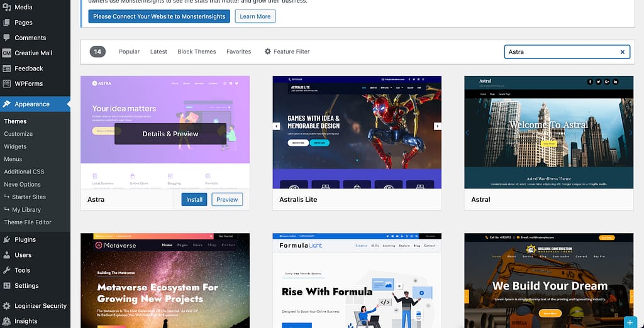Viewport: 644px width, 328px height.
Task: Click the Comments speech bubble icon
Action: (x=6, y=38)
